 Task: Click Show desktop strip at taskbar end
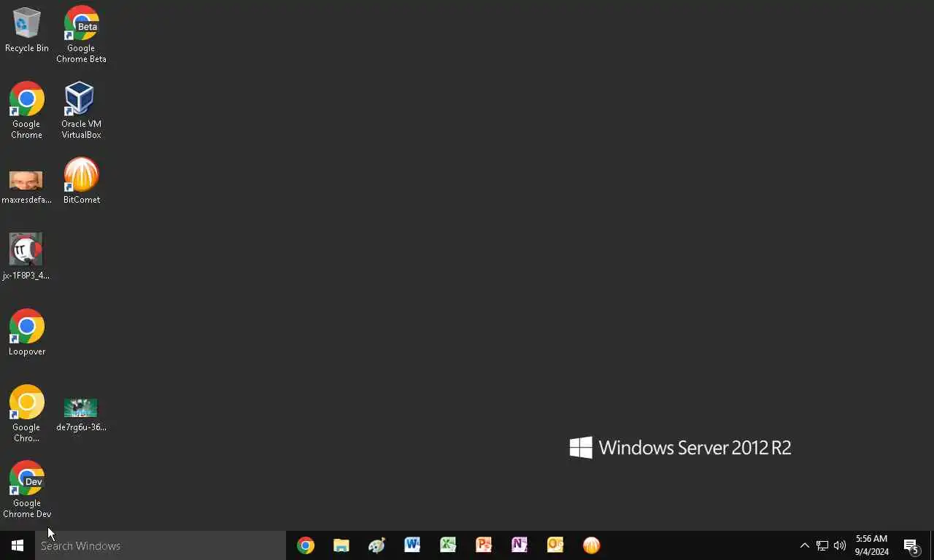[932, 545]
